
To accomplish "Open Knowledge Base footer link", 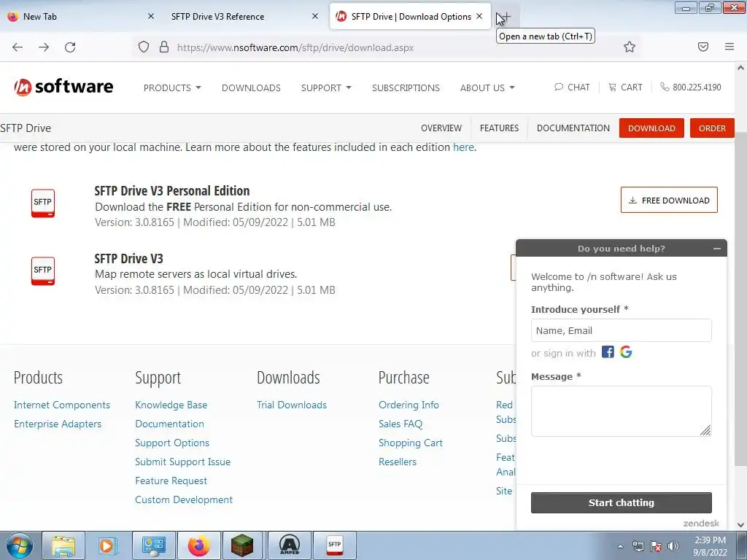I will [x=171, y=405].
